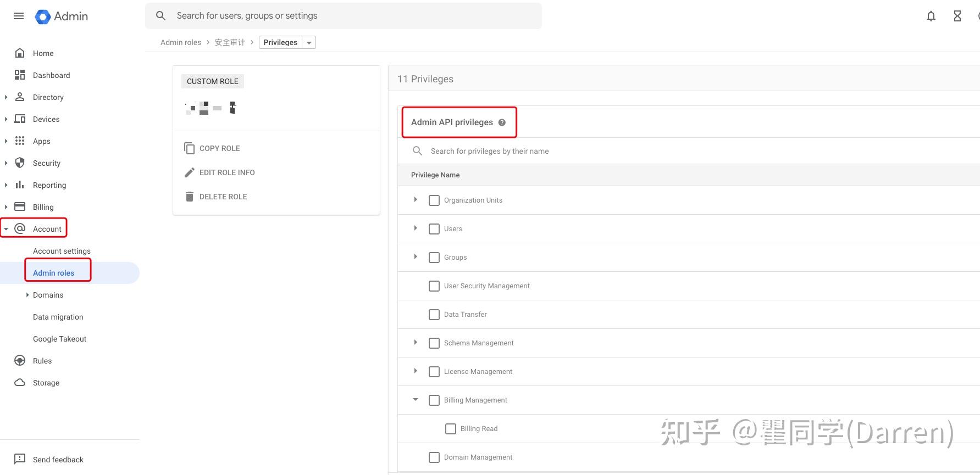The image size is (980, 475).
Task: Expand the Groups privilege row
Action: [416, 257]
